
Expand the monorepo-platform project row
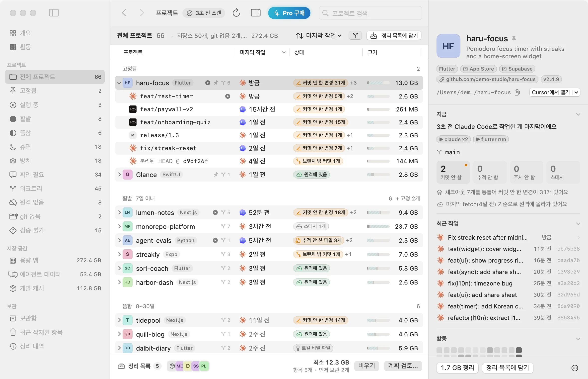119,226
